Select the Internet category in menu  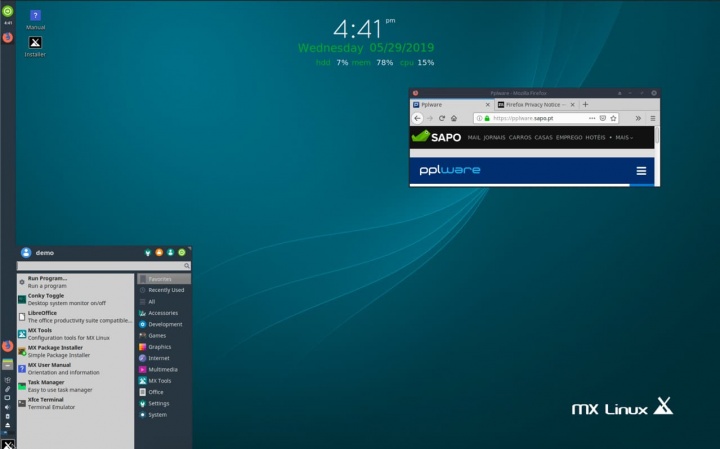click(159, 357)
